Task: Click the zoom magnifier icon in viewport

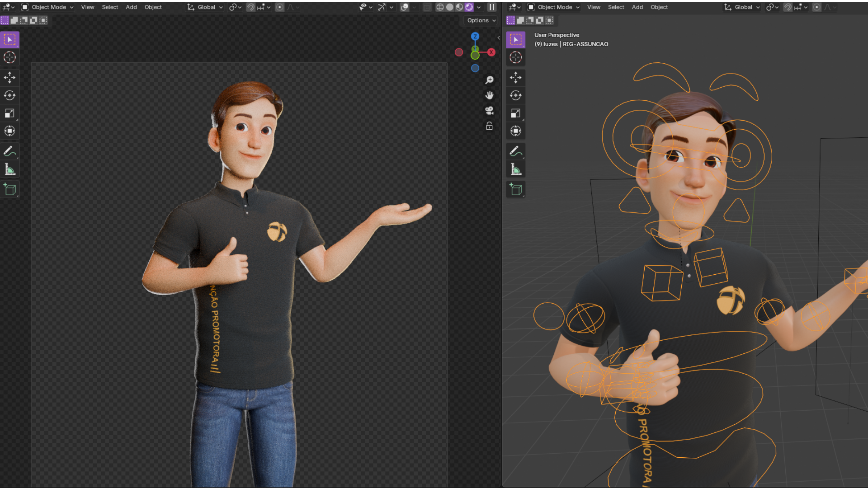Action: pyautogui.click(x=489, y=80)
